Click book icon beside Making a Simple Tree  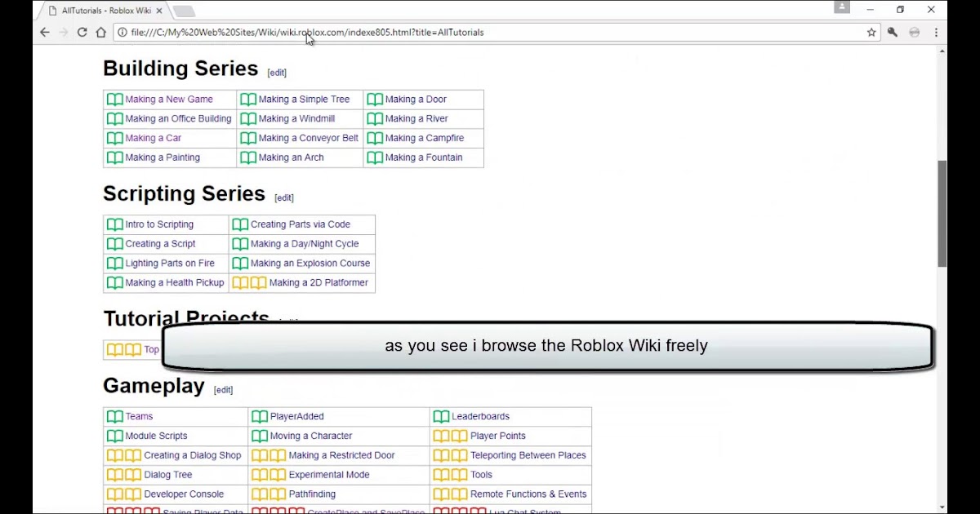point(248,100)
